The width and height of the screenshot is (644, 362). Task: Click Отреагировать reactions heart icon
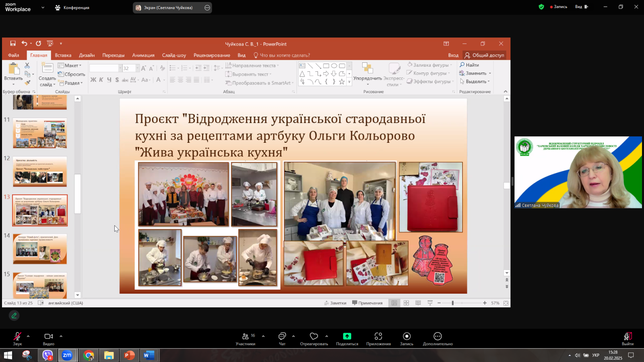314,339
